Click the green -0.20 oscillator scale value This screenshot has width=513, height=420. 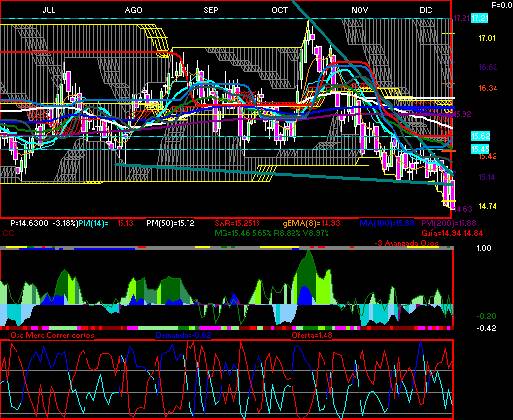(x=486, y=316)
